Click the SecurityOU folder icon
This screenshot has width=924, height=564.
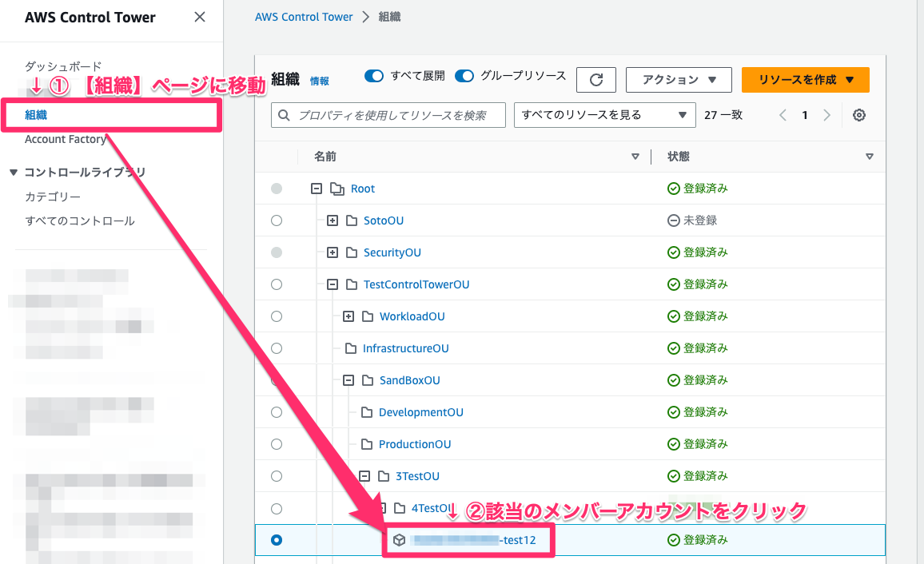pyautogui.click(x=352, y=252)
